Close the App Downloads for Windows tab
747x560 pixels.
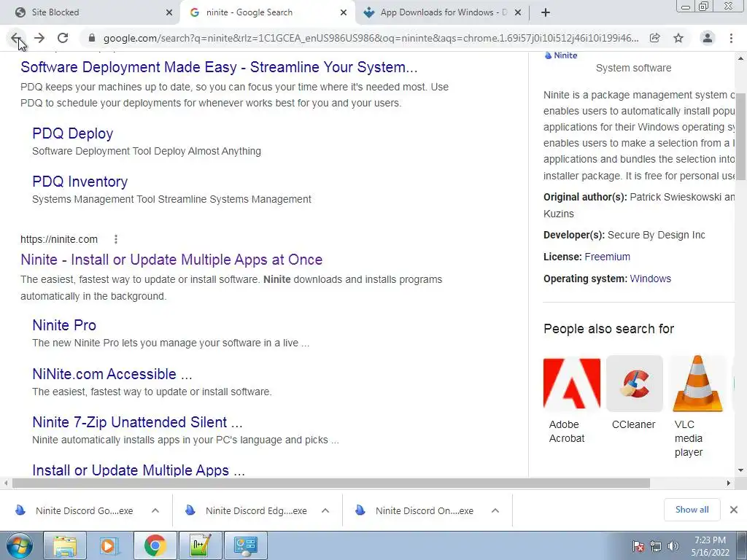tap(518, 13)
